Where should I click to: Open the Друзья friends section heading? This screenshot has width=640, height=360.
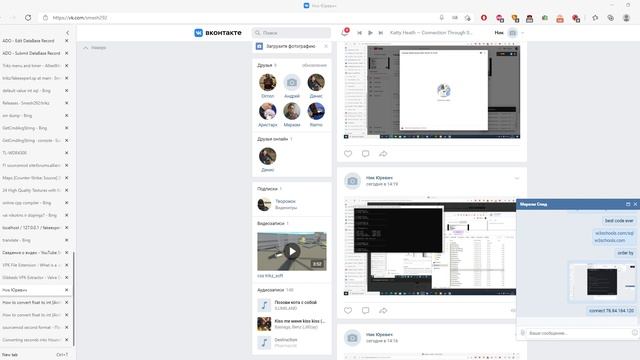tap(265, 65)
